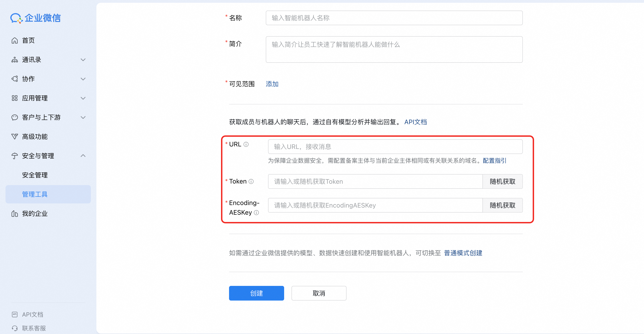Click the blue 创建 button

tap(256, 293)
